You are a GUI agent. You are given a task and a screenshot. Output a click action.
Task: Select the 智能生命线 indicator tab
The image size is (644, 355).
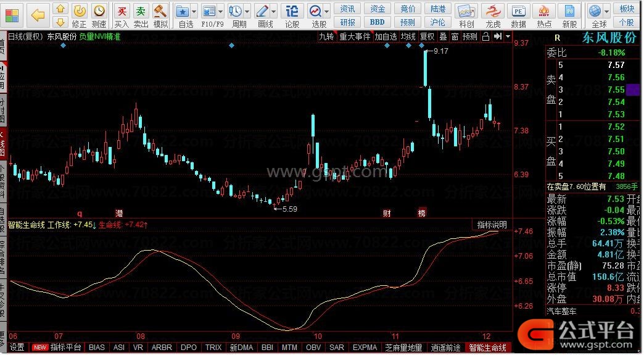(x=488, y=348)
